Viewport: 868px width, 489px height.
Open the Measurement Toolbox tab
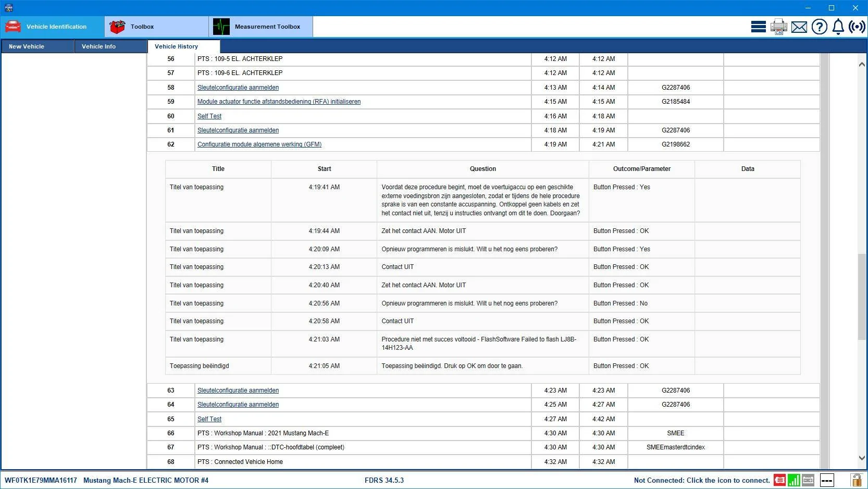click(x=261, y=27)
